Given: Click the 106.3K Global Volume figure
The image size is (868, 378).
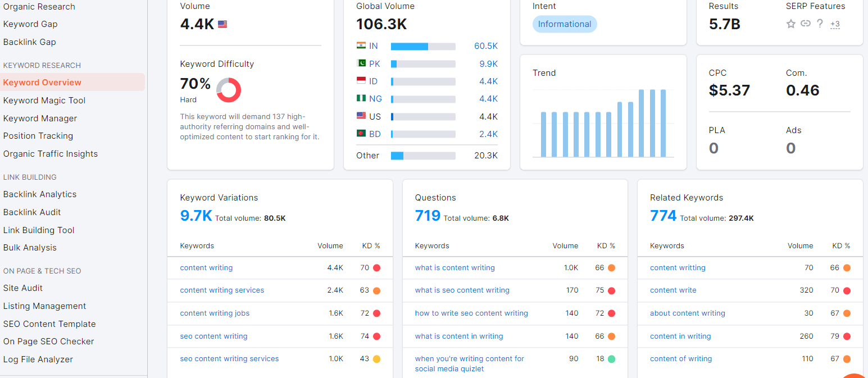Looking at the screenshot, I should click(381, 24).
